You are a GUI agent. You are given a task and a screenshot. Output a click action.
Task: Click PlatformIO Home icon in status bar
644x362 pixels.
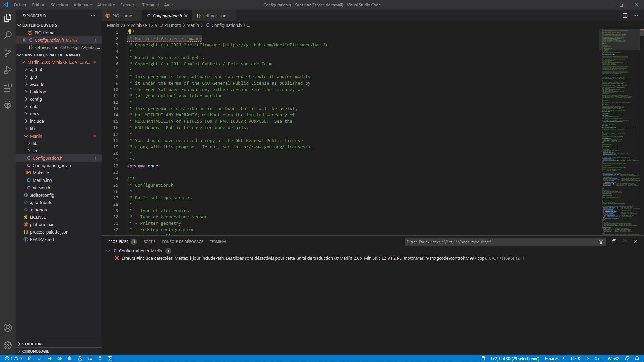pos(30,358)
